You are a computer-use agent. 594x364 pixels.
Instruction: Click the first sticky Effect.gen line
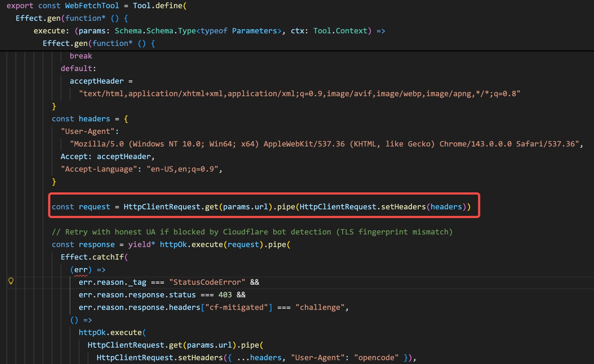click(x=72, y=18)
